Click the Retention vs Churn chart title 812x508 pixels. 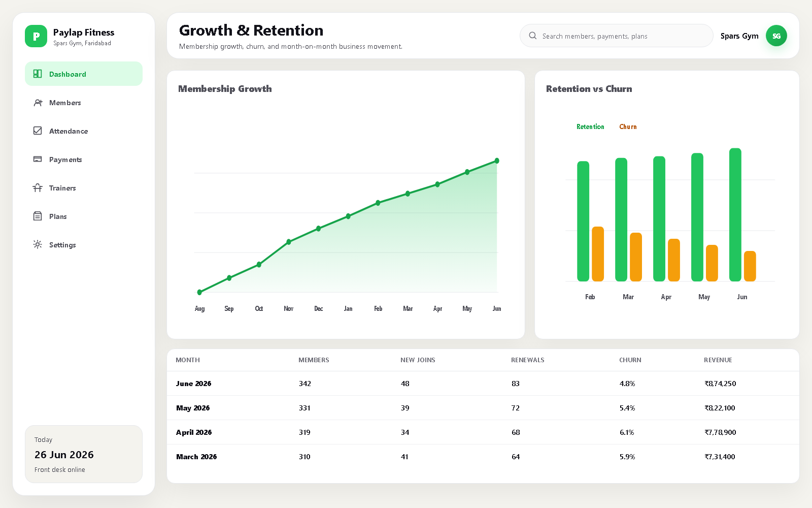589,88
